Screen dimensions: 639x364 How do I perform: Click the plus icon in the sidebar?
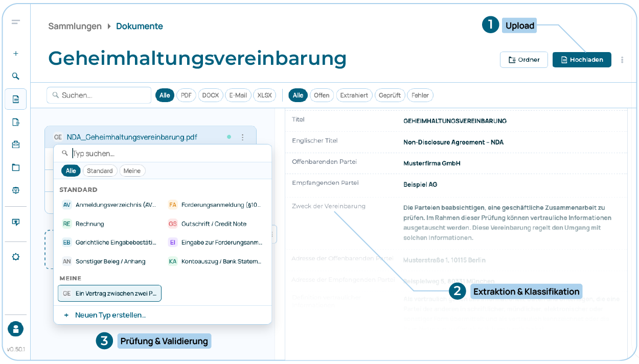[x=16, y=53]
